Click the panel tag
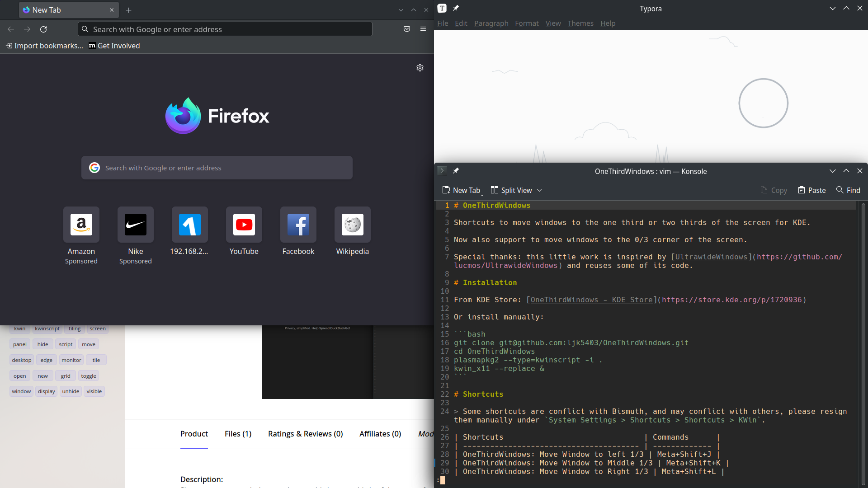The height and width of the screenshot is (488, 868). tap(20, 344)
